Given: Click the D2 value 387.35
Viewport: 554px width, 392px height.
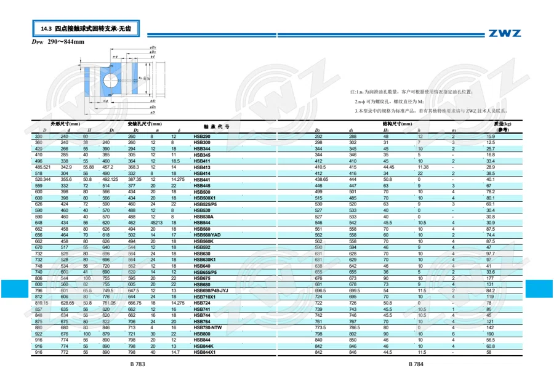Looking at the screenshot, I should coord(134,180).
